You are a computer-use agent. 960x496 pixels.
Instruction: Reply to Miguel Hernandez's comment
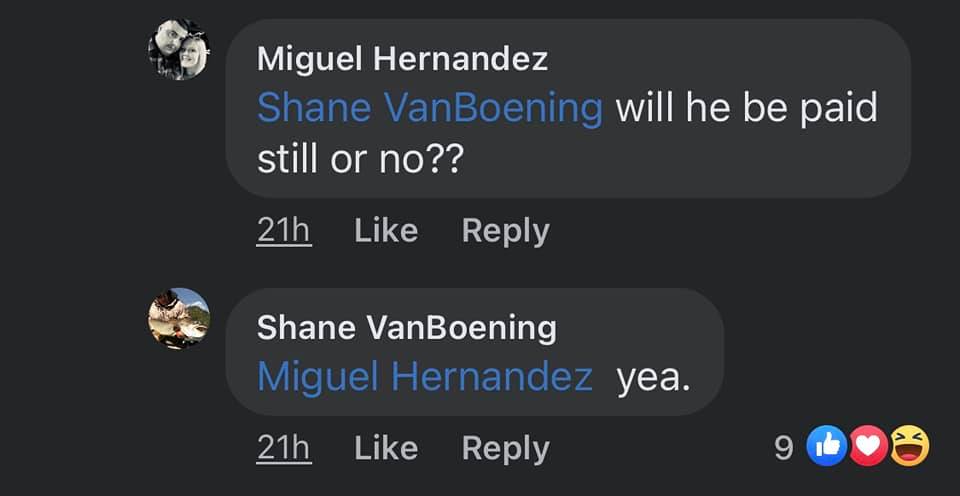(x=505, y=231)
